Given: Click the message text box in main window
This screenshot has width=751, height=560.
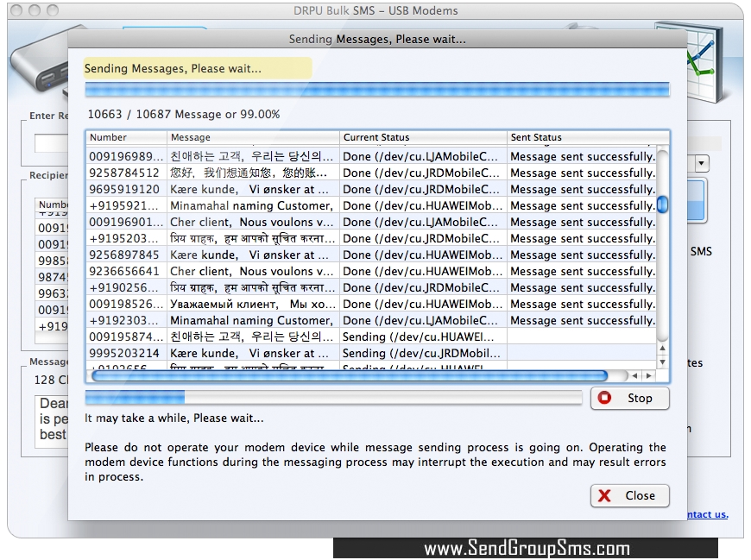Looking at the screenshot, I should tap(51, 422).
